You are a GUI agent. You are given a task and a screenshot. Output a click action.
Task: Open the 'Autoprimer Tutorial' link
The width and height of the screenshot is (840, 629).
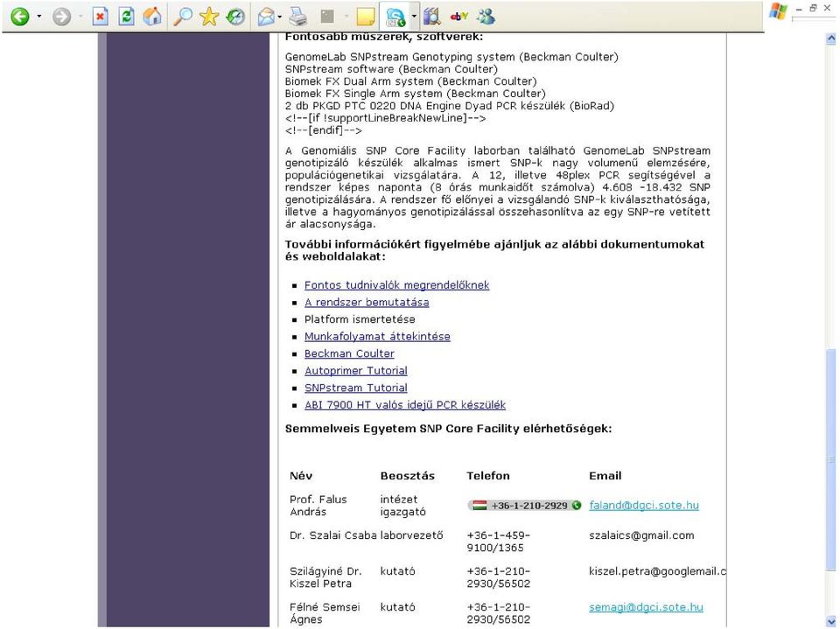coord(356,371)
